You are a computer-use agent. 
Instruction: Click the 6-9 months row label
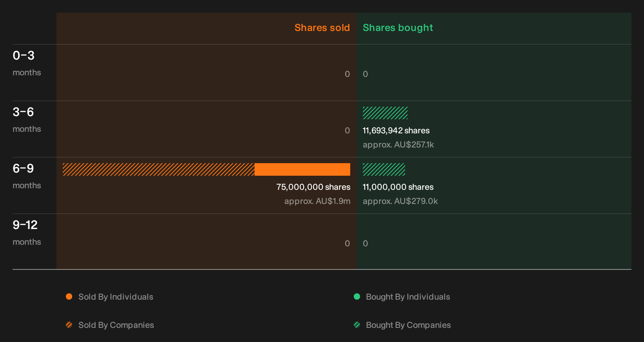(27, 176)
